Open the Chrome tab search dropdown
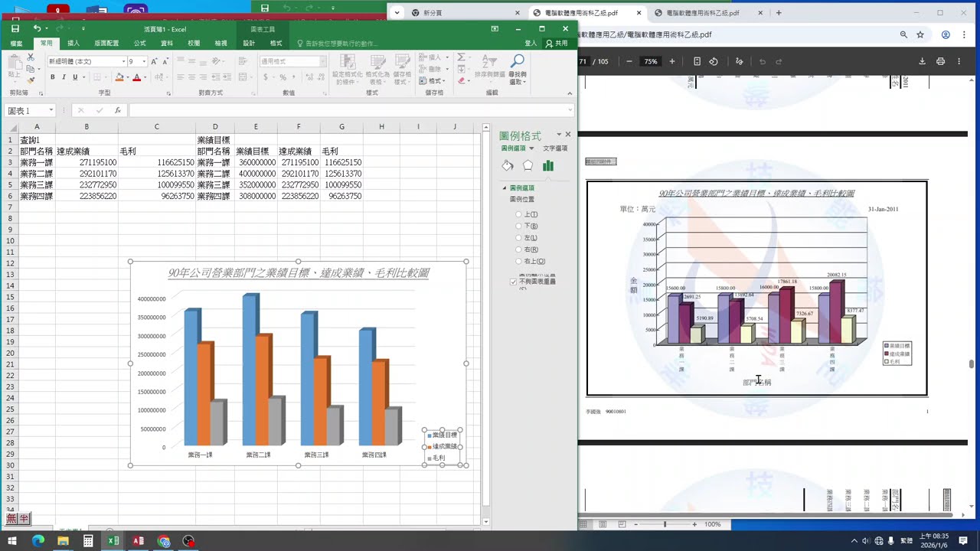 point(397,13)
